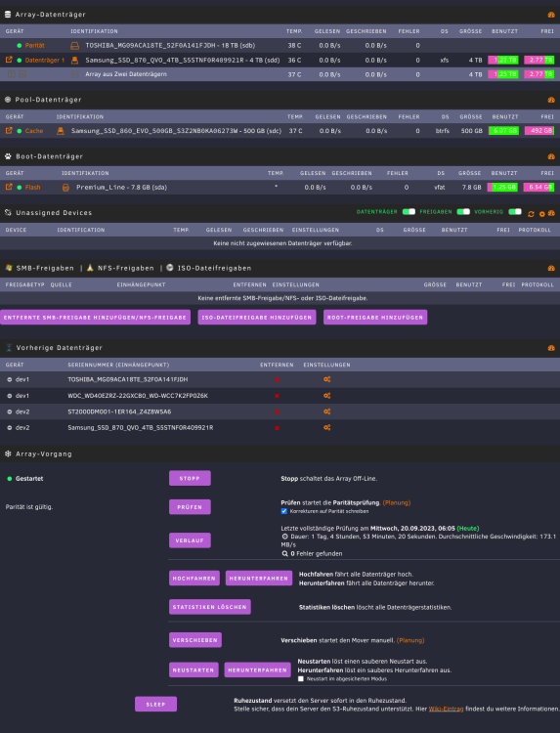Select the NFS-Freigaben heading
The width and height of the screenshot is (560, 733).
[x=126, y=269]
